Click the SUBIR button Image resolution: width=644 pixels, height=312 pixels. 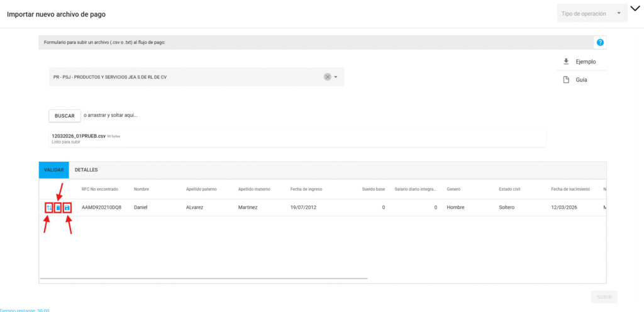coord(604,297)
